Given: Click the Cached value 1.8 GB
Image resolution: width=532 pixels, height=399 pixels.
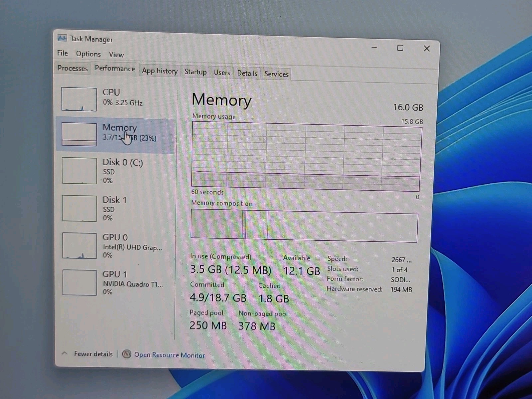Looking at the screenshot, I should click(x=274, y=299).
